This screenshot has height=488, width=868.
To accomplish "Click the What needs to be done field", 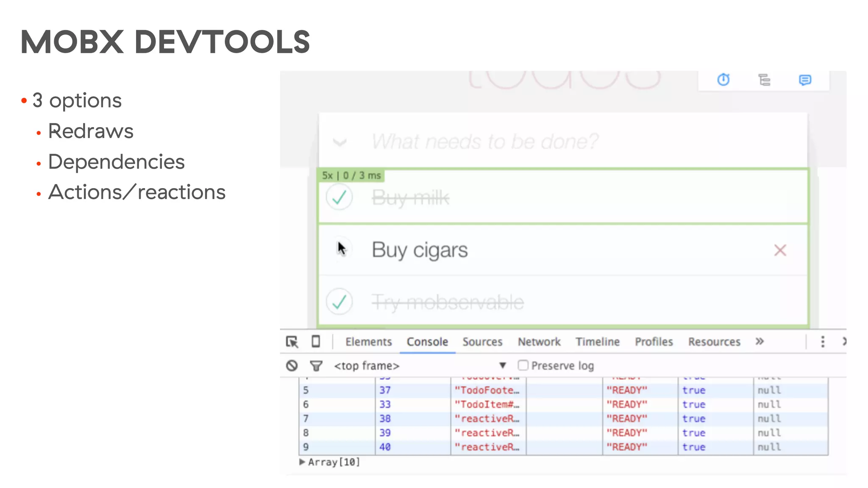I will 485,141.
